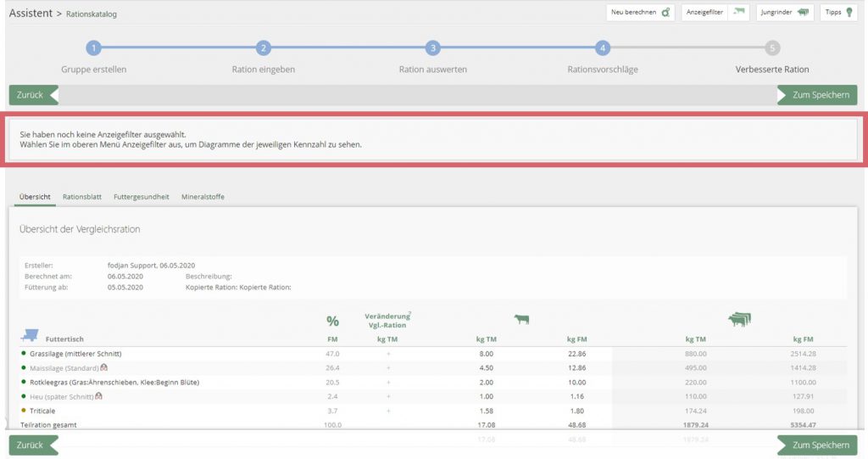Click the top Zurück button
This screenshot has height=459, width=868.
click(34, 95)
